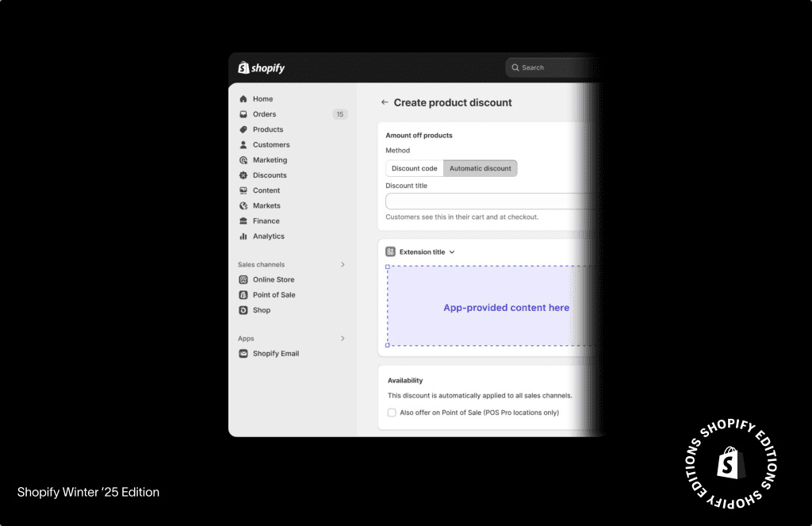Image resolution: width=812 pixels, height=526 pixels.
Task: Expand the Sales channels chevron
Action: pyautogui.click(x=343, y=264)
